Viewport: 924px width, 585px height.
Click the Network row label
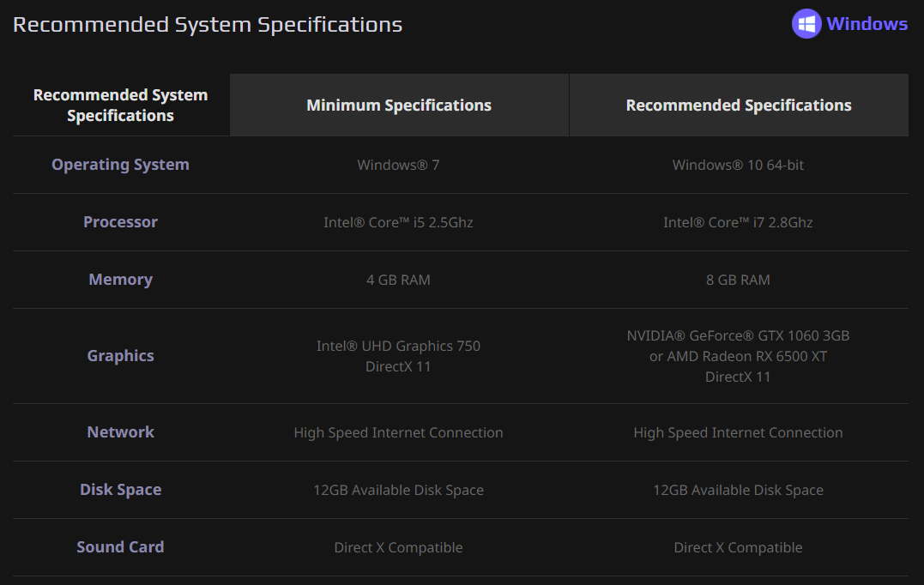coord(120,431)
